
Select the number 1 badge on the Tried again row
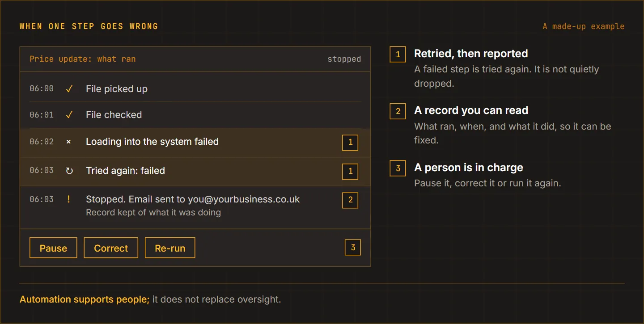pyautogui.click(x=350, y=171)
